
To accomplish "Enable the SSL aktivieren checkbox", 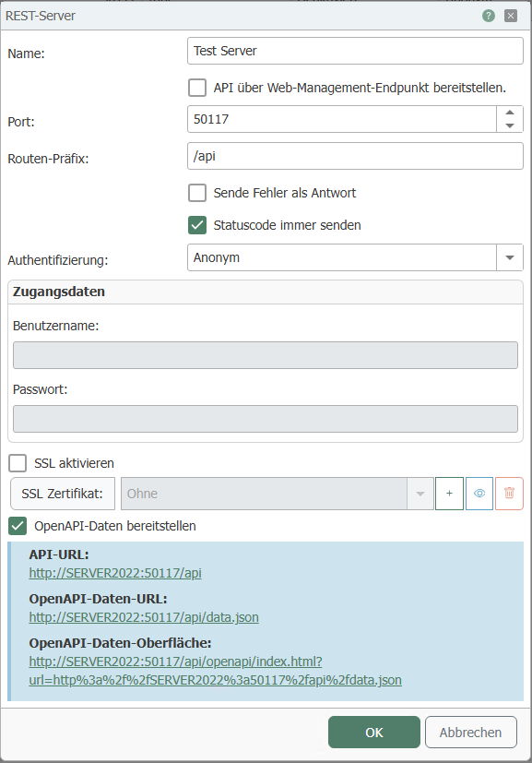I will 18,463.
